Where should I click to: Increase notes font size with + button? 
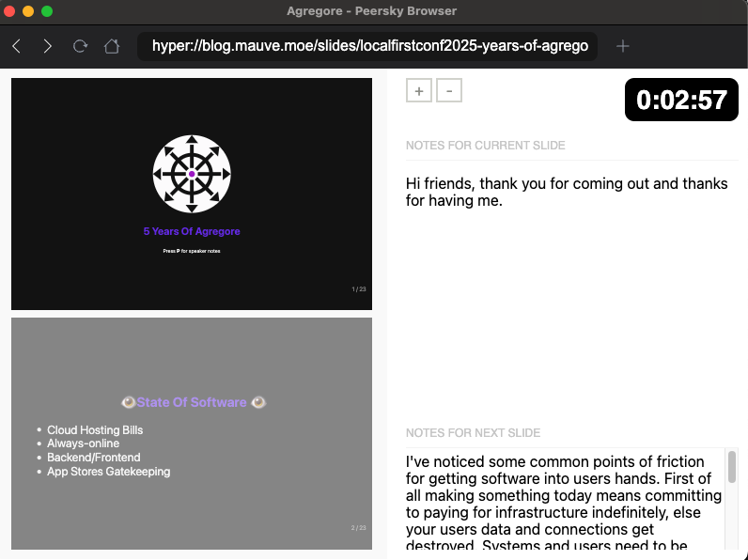coord(419,90)
